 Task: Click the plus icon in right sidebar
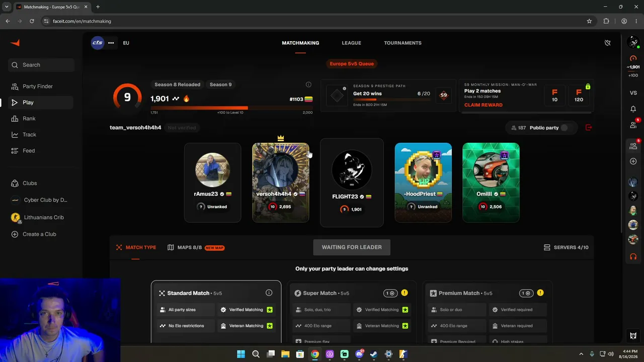[633, 161]
